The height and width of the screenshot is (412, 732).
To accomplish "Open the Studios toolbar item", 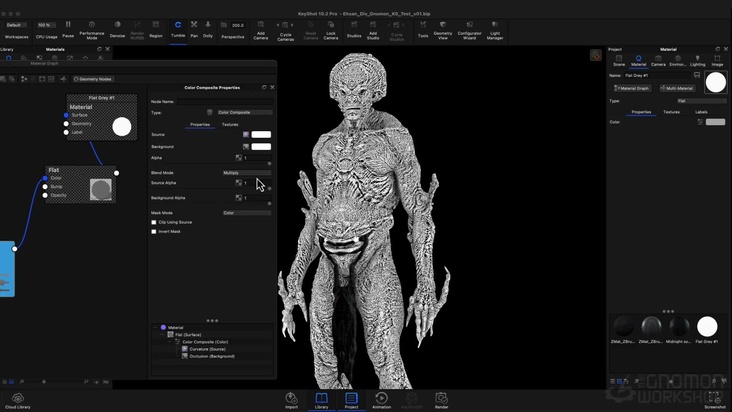I will pos(354,29).
